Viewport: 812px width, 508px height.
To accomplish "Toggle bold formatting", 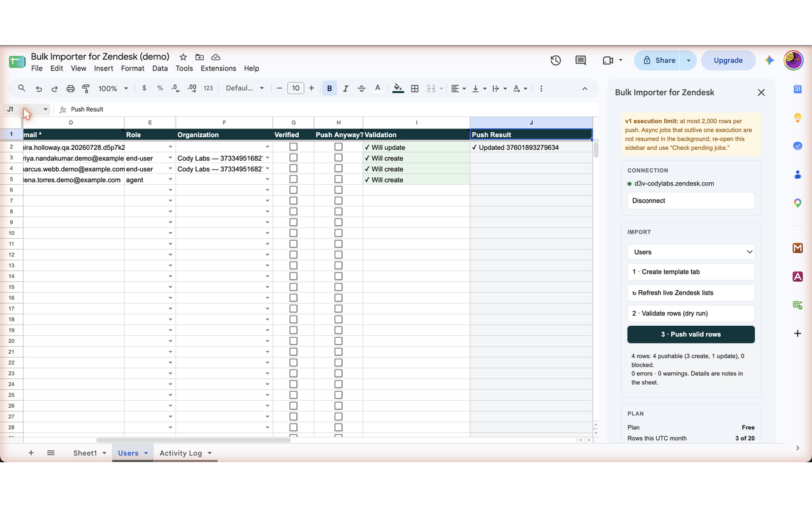I will pos(329,88).
